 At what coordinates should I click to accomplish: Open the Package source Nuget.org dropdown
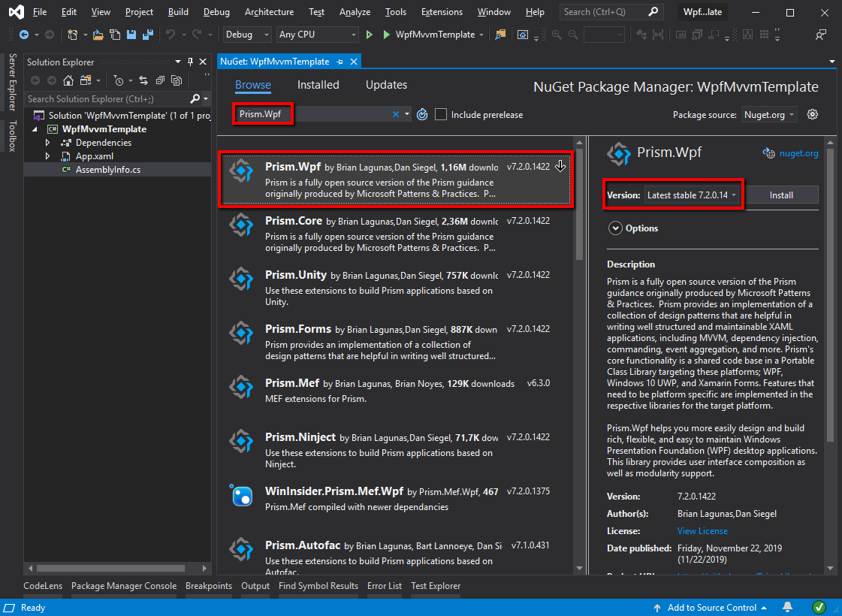(769, 115)
